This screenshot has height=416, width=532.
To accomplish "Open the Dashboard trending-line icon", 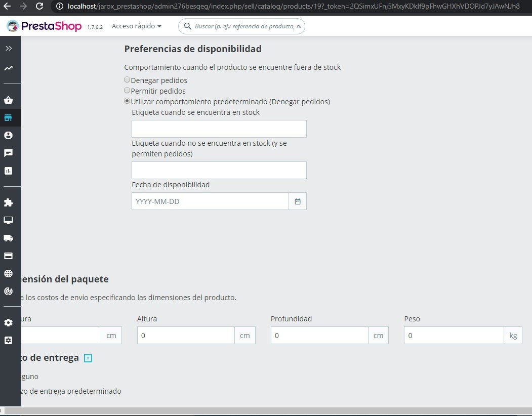I will tap(9, 68).
